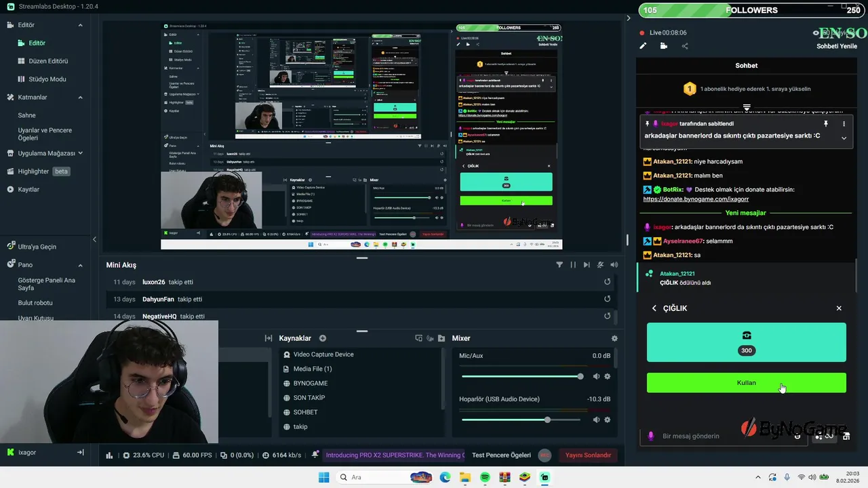The width and height of the screenshot is (868, 488).
Task: Toggle Mini Akış event notifications mute
Action: coord(600,265)
